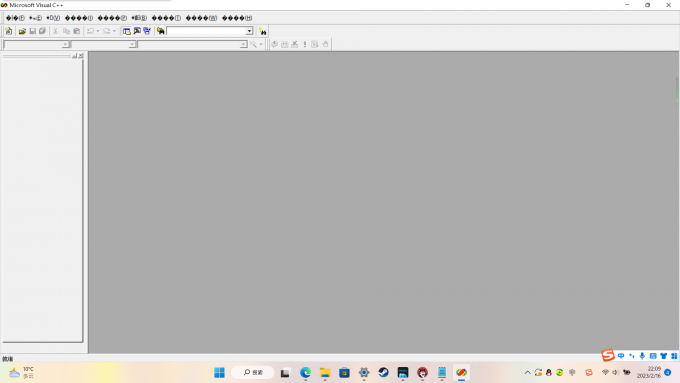Click inside the Find text input field
Screen dimensions: 680x383
click(206, 31)
